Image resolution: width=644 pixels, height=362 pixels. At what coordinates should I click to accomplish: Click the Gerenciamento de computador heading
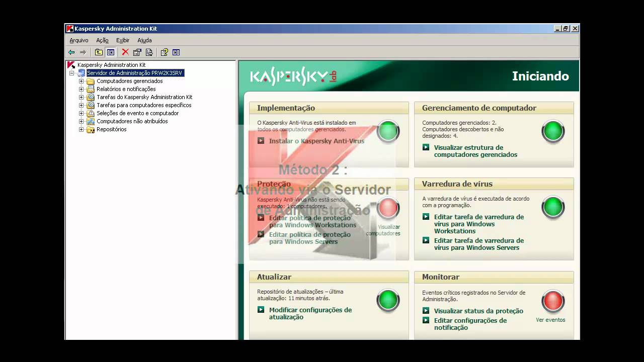click(479, 108)
